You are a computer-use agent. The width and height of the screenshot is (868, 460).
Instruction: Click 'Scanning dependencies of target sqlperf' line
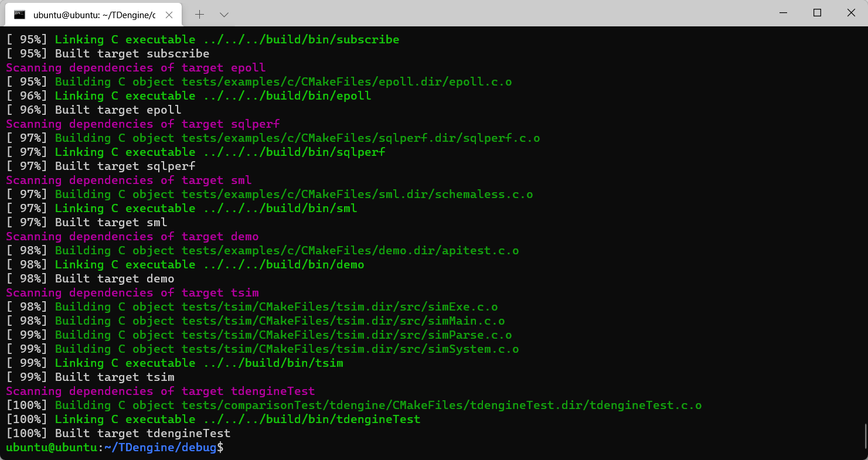(x=143, y=124)
